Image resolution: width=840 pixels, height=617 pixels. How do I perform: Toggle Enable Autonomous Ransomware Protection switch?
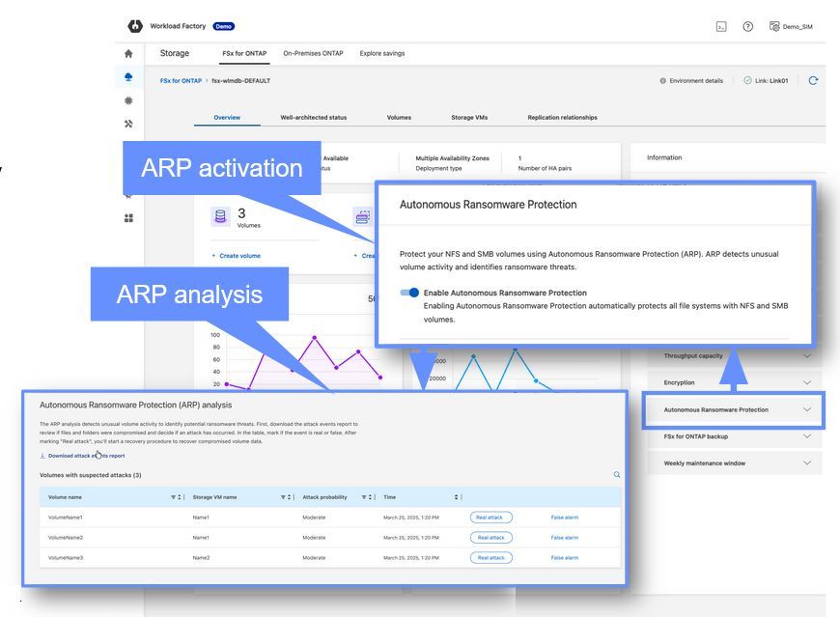pos(409,293)
